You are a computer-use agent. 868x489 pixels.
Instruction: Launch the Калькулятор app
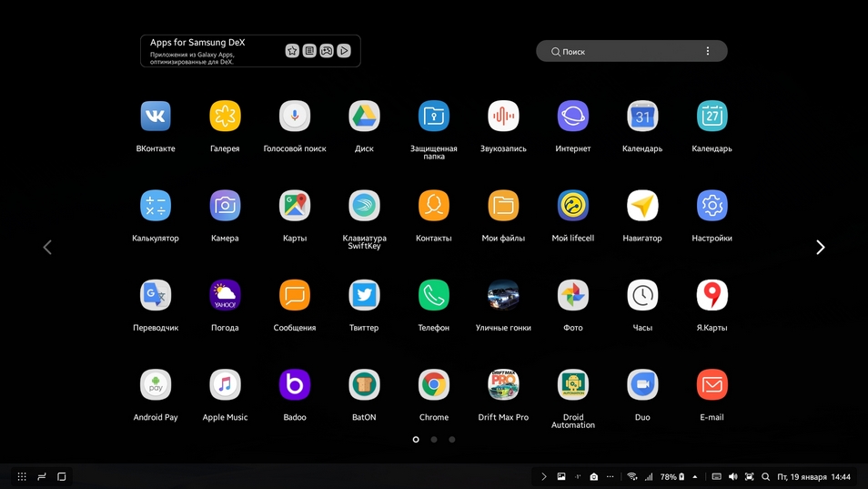point(156,206)
